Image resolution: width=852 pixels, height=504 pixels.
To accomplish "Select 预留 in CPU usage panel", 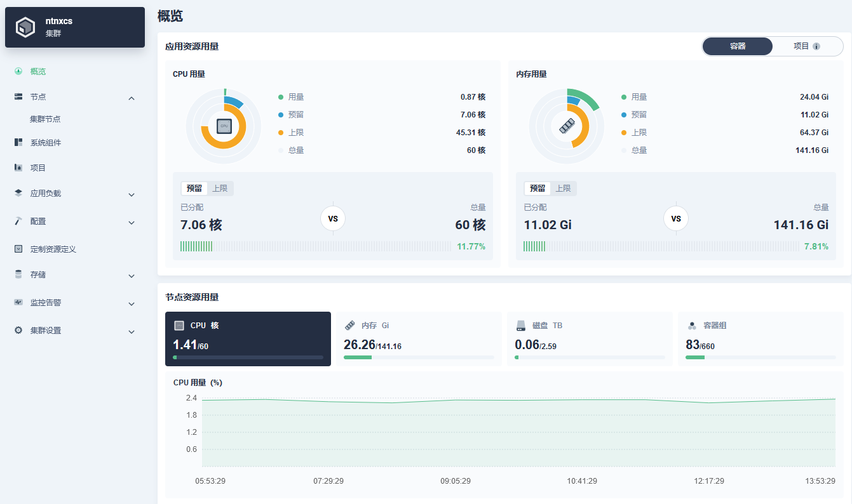I will click(194, 189).
